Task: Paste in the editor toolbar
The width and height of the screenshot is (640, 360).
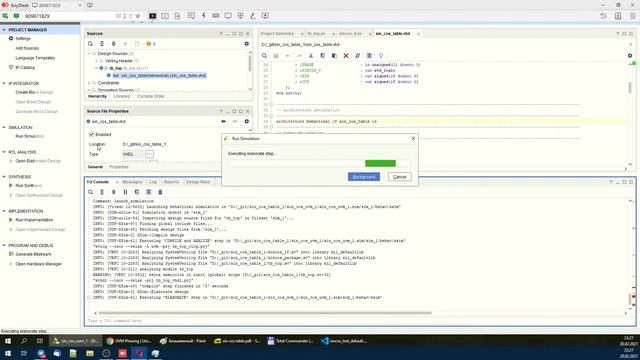Action: [x=334, y=56]
